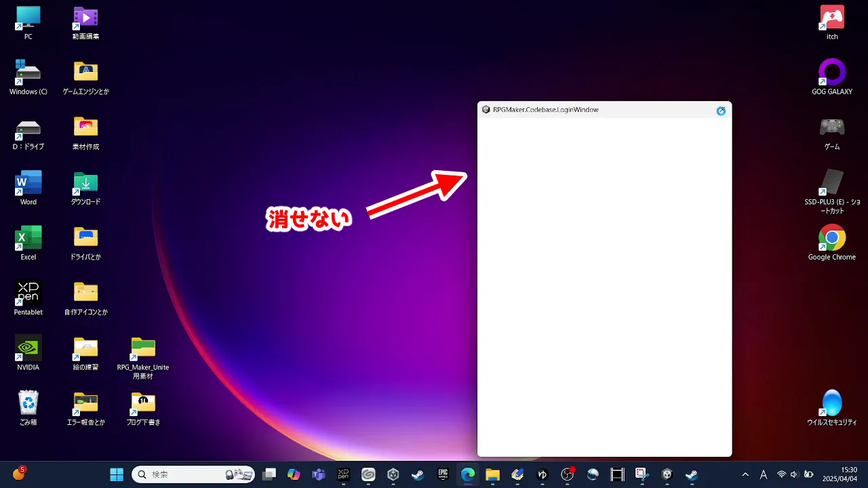Open the itch desktop shortcut
868x488 pixels.
tap(831, 17)
